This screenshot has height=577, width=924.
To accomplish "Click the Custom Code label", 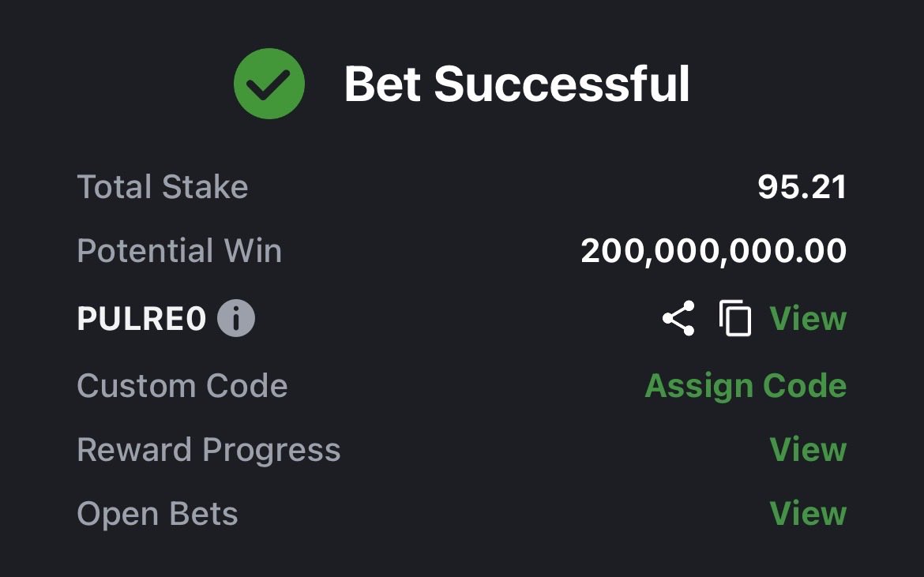I will coord(182,386).
